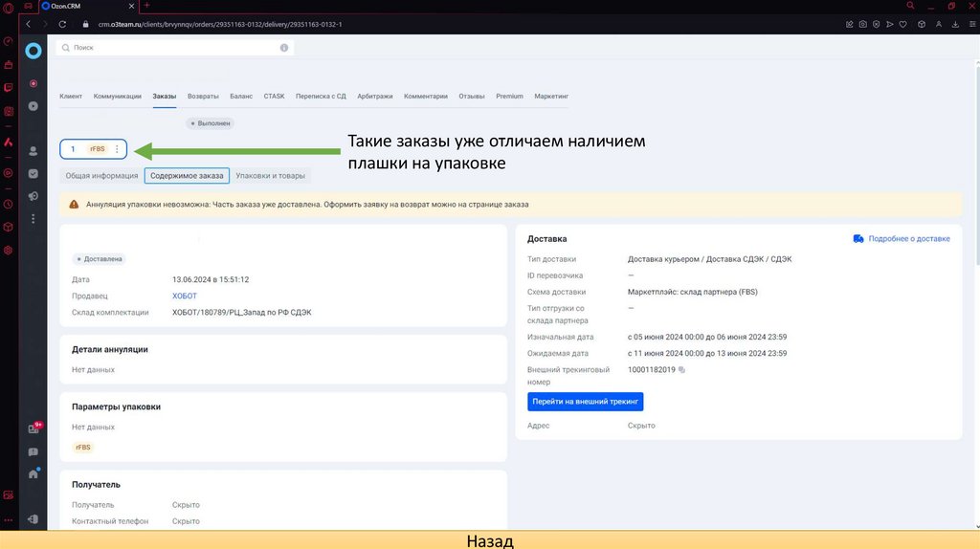This screenshot has height=549, width=980.
Task: Open the vertical dots menu in CRM sidebar
Action: 33,219
